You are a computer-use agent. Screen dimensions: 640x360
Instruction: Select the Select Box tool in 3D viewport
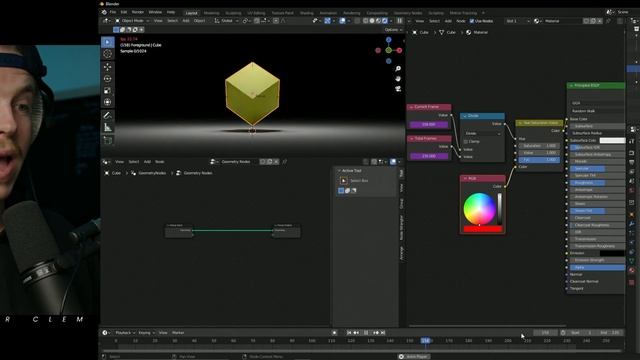(108, 42)
